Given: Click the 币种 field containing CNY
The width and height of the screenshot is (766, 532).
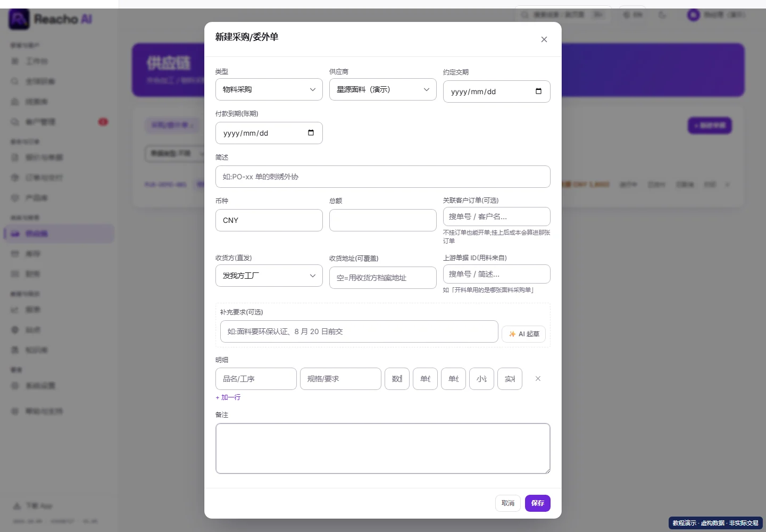Looking at the screenshot, I should (269, 220).
